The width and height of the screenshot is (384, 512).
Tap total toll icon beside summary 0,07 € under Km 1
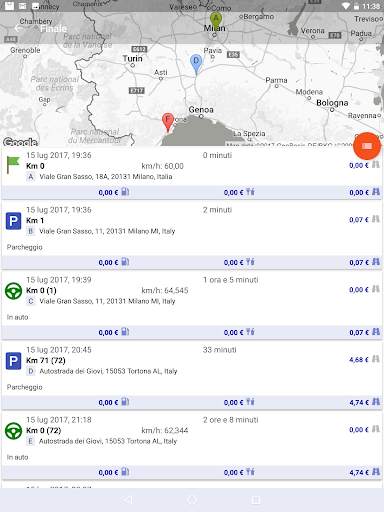click(x=376, y=262)
